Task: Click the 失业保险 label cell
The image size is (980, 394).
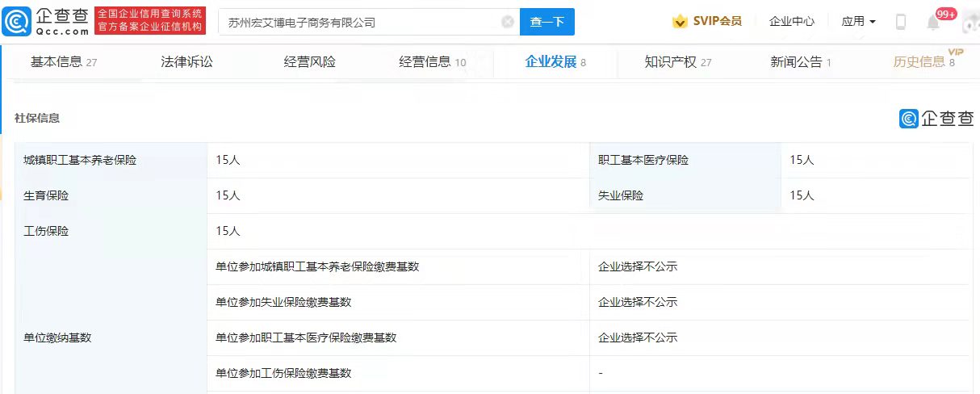Action: (x=685, y=196)
